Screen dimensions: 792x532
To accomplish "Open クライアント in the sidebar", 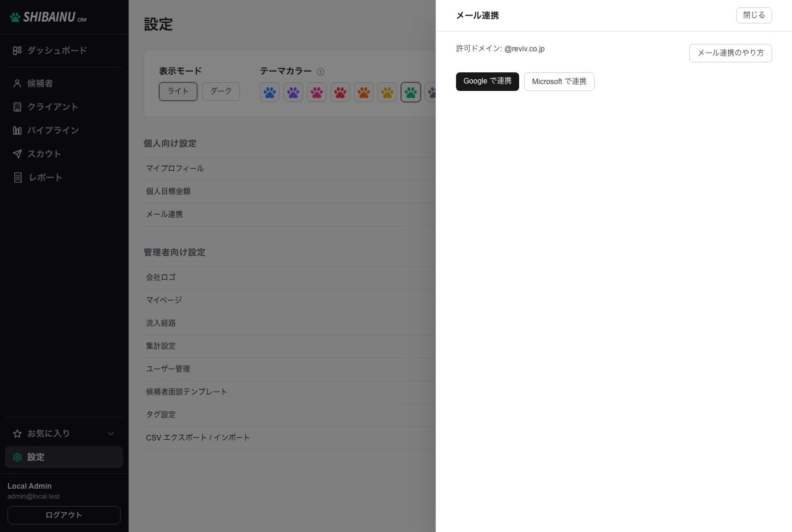I will point(64,107).
